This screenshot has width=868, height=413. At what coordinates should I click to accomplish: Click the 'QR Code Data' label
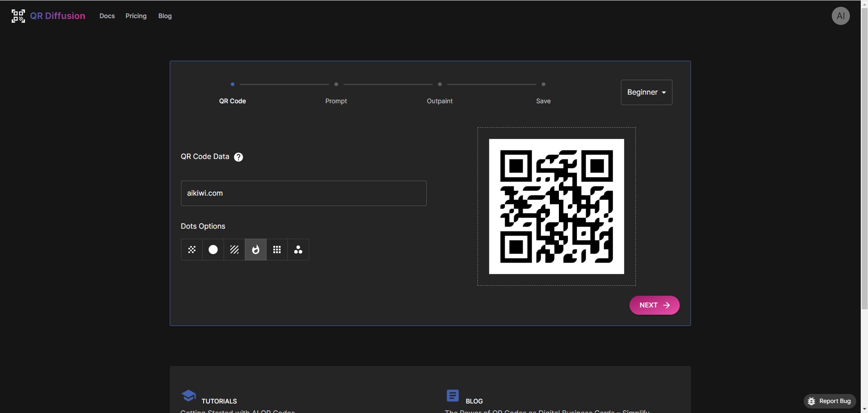205,157
